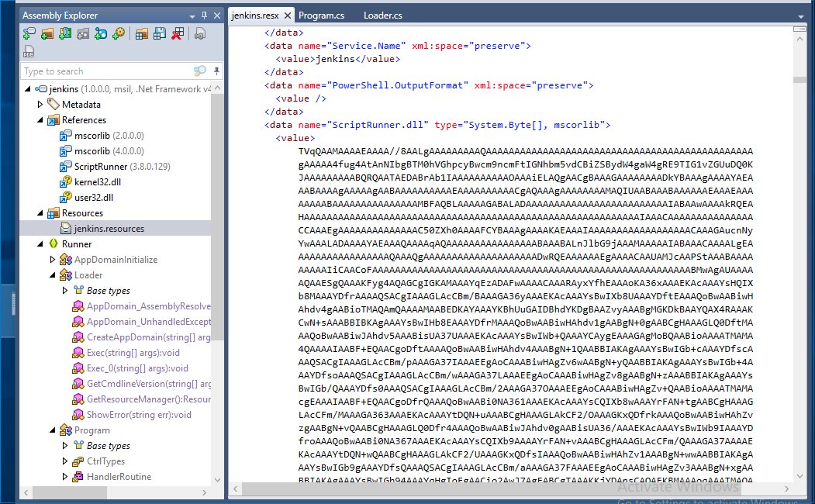Click the Metadata tag icon
This screenshot has width=815, height=504.
coord(53,104)
